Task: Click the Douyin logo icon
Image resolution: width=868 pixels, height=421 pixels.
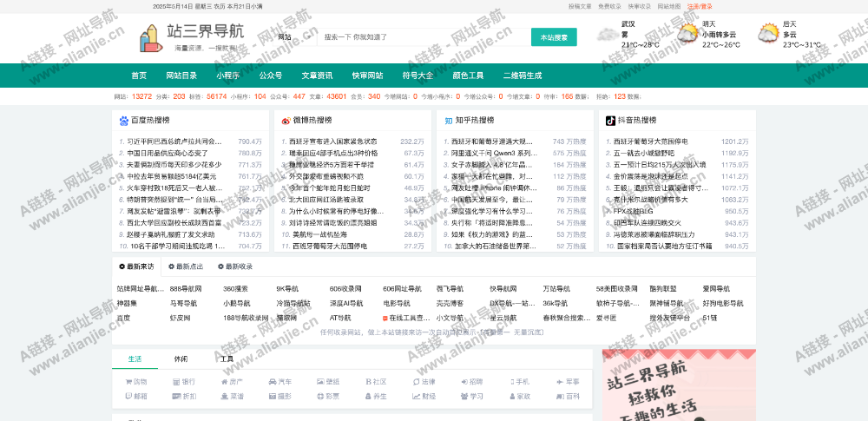Action: [x=610, y=121]
